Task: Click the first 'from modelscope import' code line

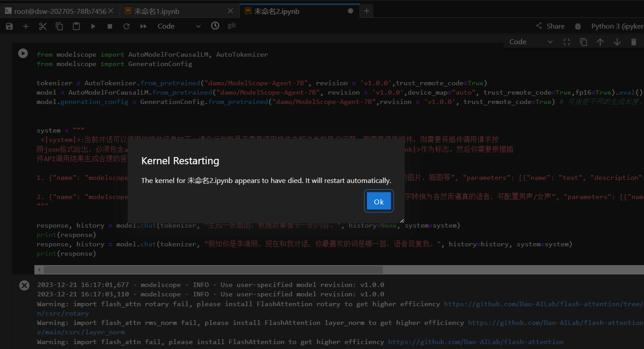Action: pos(152,54)
